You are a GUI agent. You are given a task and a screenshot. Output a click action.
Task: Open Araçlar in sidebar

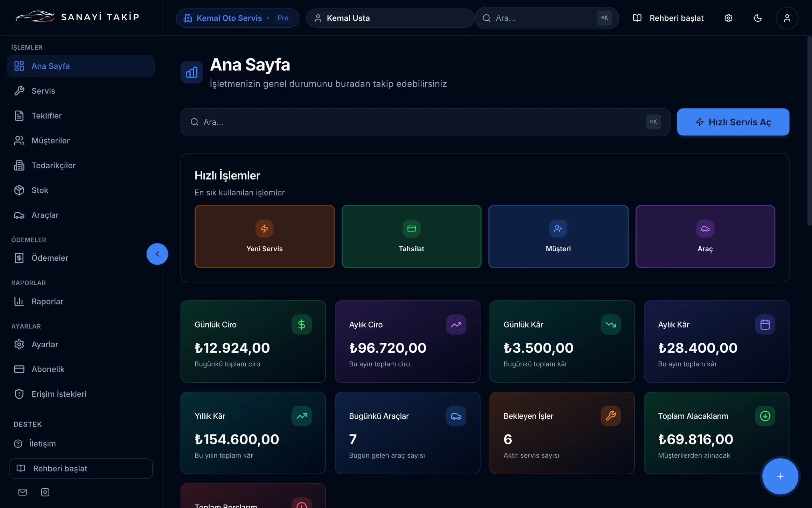tap(81, 215)
